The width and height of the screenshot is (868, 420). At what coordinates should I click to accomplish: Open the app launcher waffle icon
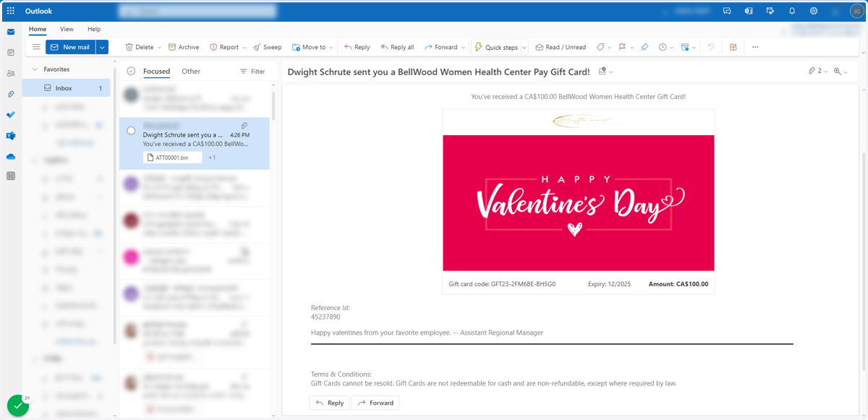[11, 11]
